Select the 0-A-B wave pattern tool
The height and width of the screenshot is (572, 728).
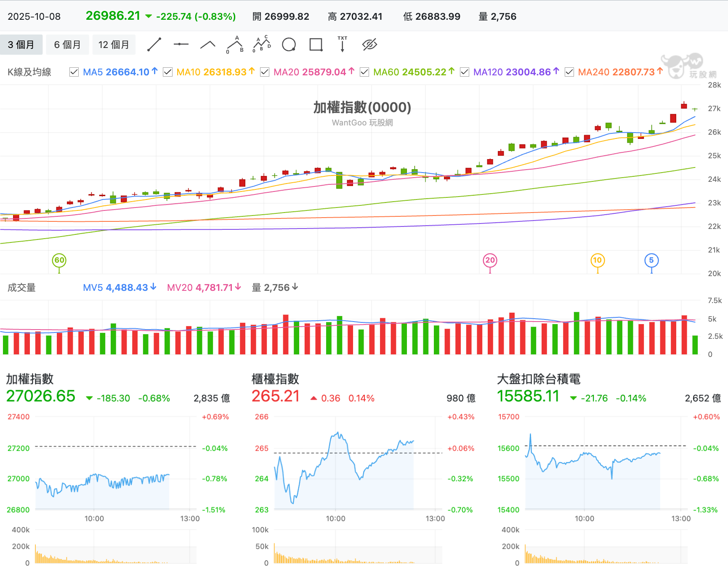coord(235,45)
